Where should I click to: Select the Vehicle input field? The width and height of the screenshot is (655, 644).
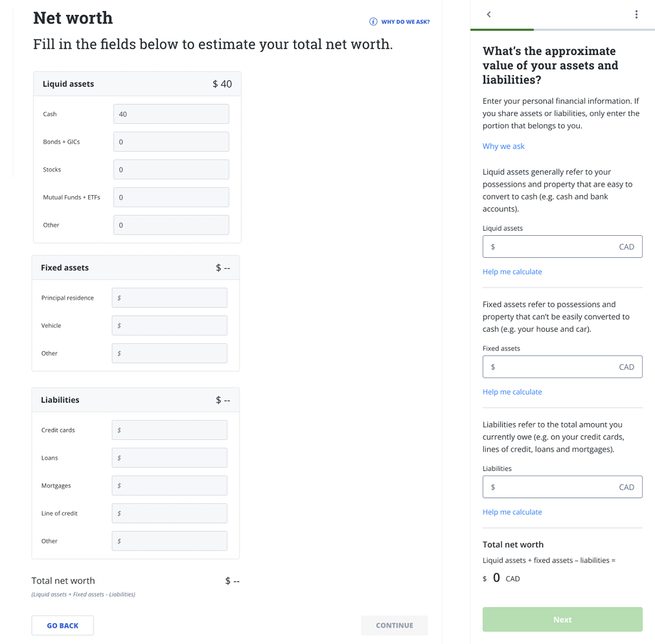[x=169, y=325]
